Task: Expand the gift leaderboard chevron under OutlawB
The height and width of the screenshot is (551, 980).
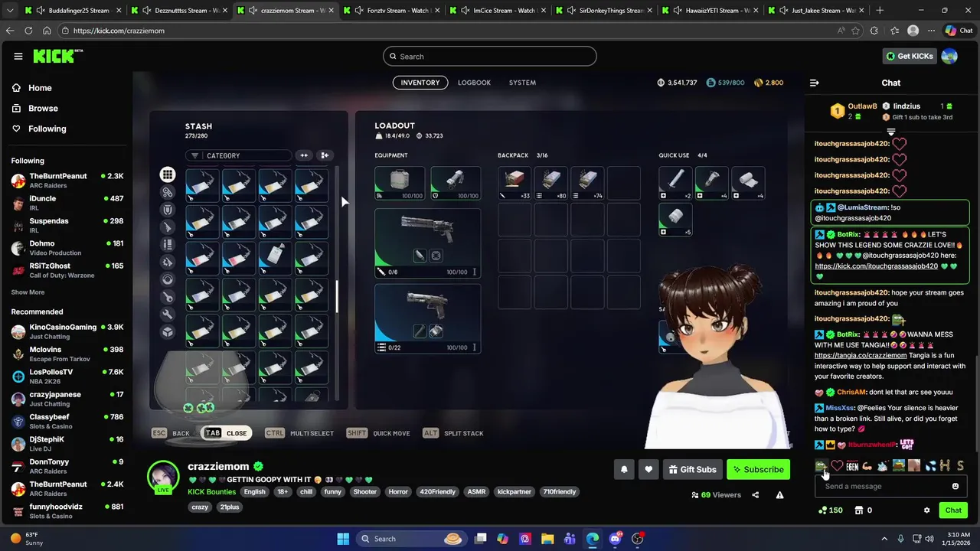Action: [891, 132]
